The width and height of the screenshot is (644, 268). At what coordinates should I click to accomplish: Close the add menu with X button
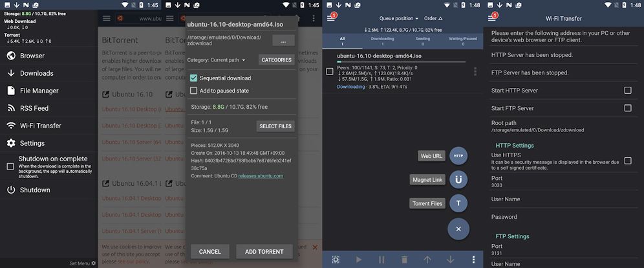click(x=458, y=229)
